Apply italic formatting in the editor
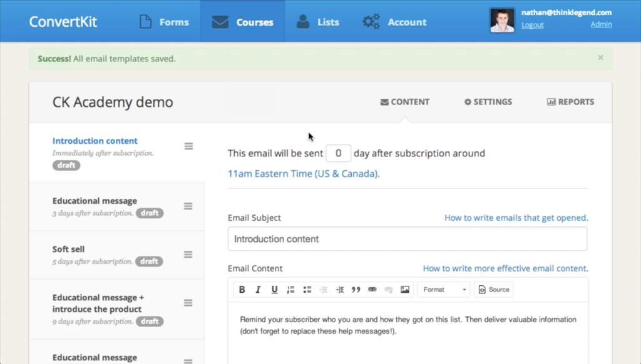 tap(258, 290)
